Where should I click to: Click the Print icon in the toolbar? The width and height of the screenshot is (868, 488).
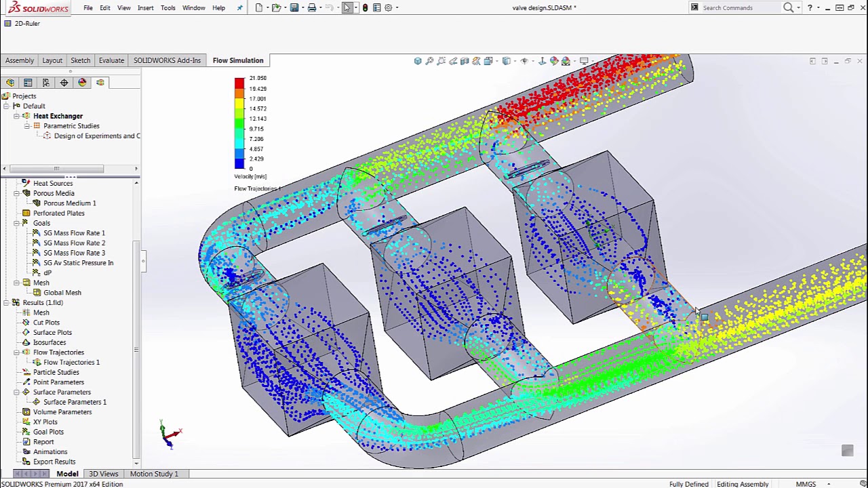311,7
